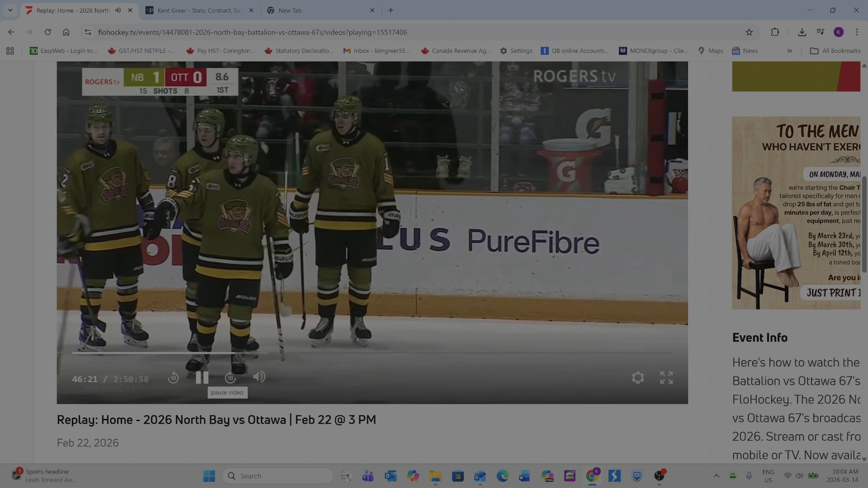868x488 pixels.
Task: Pause the hockey video playback
Action: [202, 377]
